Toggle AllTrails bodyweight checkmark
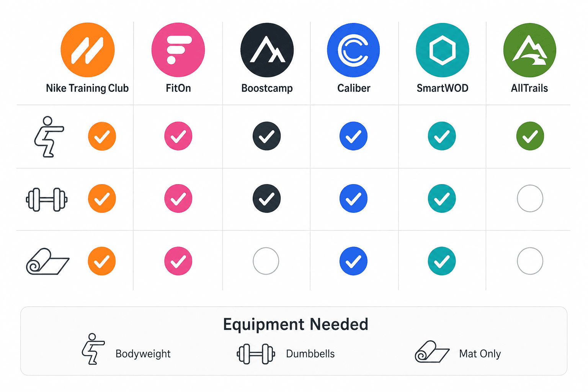The height and width of the screenshot is (392, 588). (x=530, y=136)
